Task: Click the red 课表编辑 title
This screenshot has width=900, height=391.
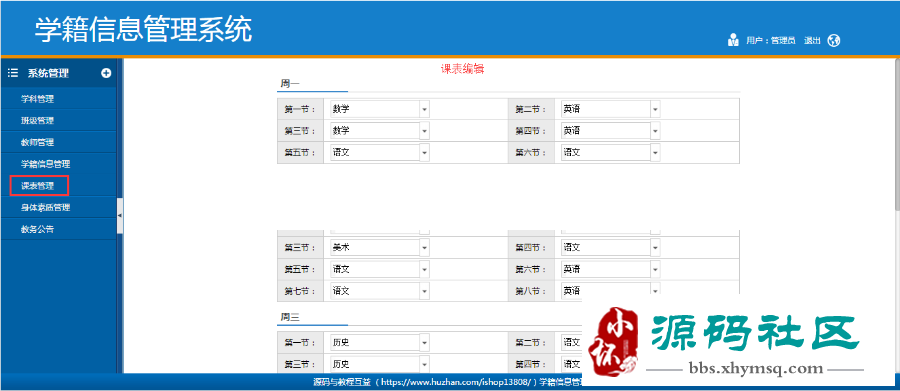Action: click(x=463, y=69)
